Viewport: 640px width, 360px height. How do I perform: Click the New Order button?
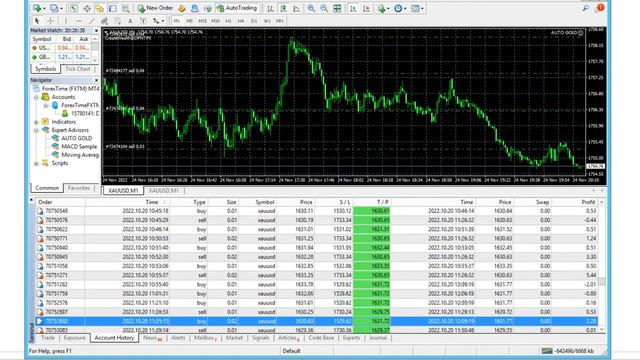pos(156,8)
